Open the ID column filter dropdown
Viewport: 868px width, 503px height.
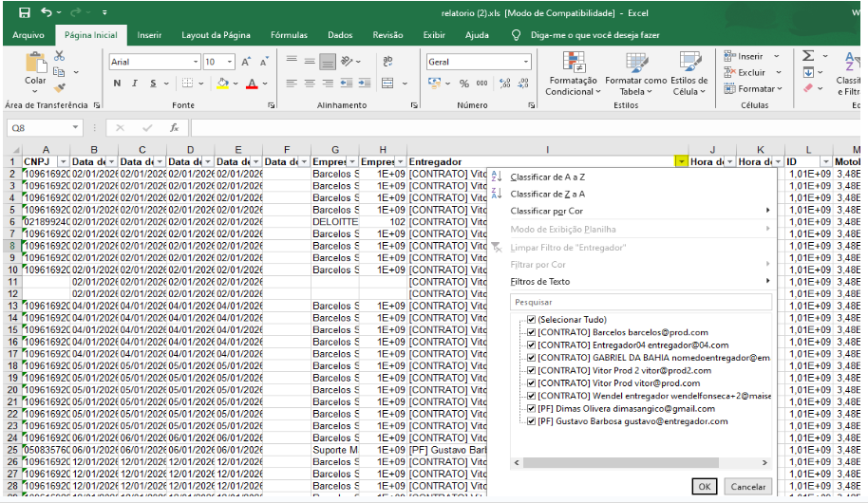point(826,161)
